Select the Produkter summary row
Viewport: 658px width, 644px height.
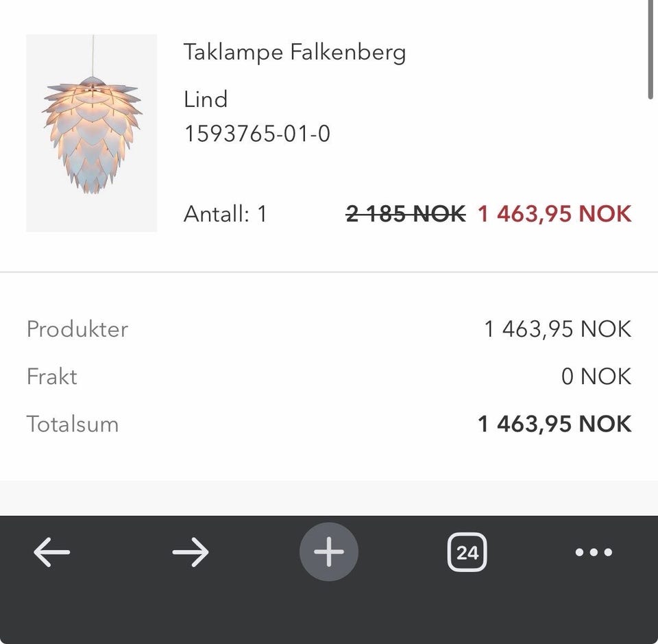pyautogui.click(x=75, y=329)
